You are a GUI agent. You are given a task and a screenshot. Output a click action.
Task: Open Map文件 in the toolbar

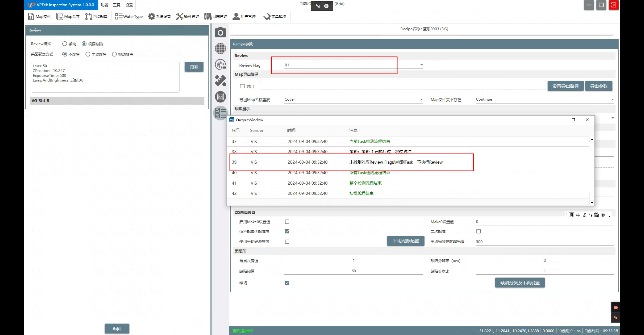click(39, 16)
